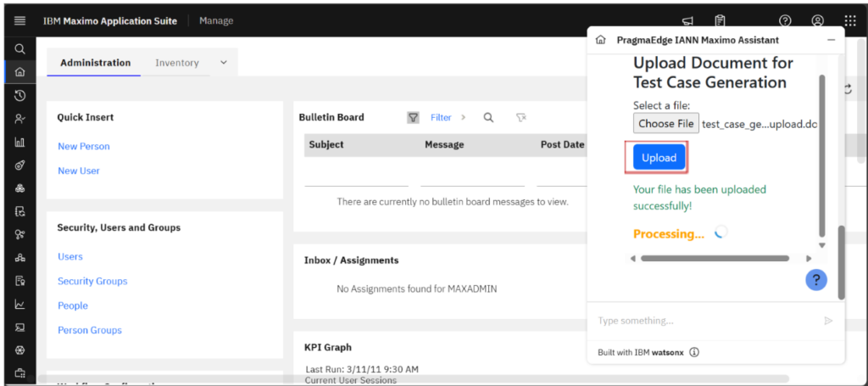Click the Post Date column header
The image size is (868, 386).
(563, 144)
